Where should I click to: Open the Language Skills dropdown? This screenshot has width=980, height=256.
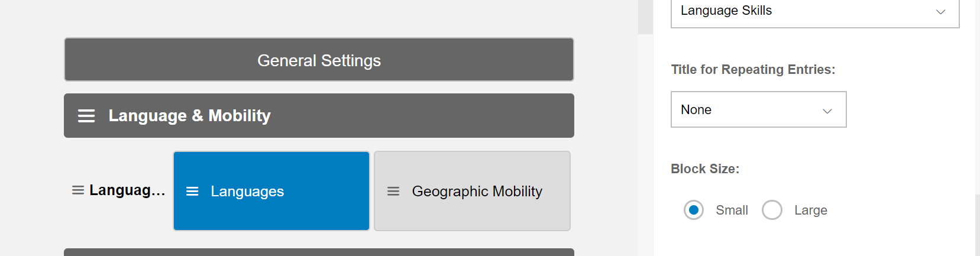815,12
